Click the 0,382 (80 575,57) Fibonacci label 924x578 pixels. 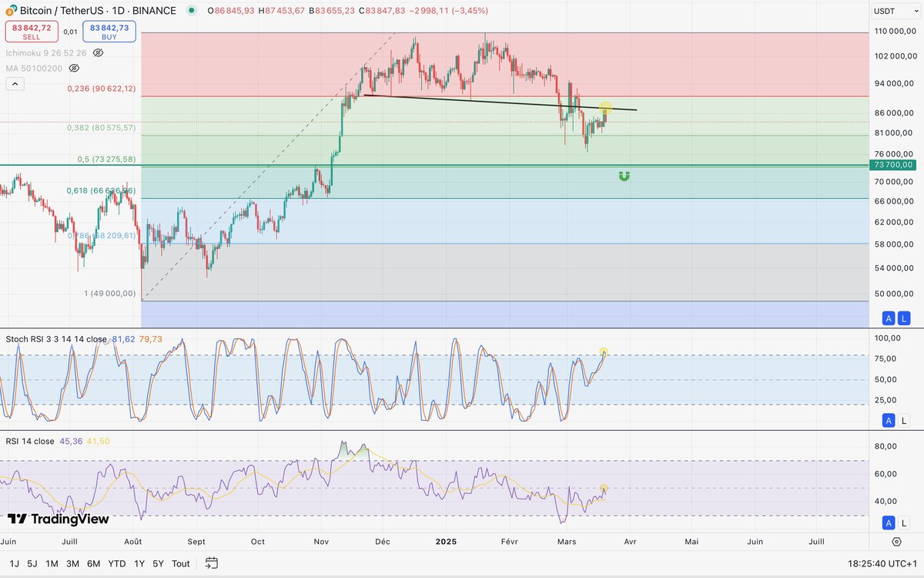click(x=102, y=128)
